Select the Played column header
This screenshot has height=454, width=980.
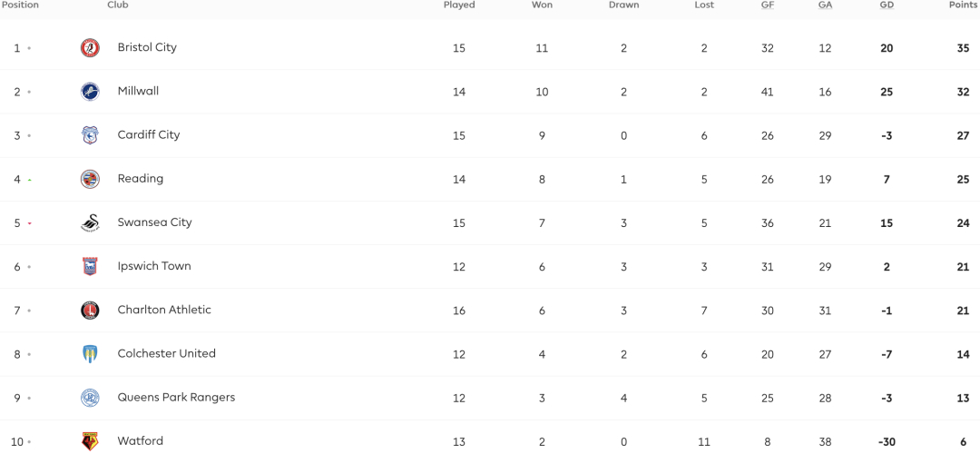(459, 5)
